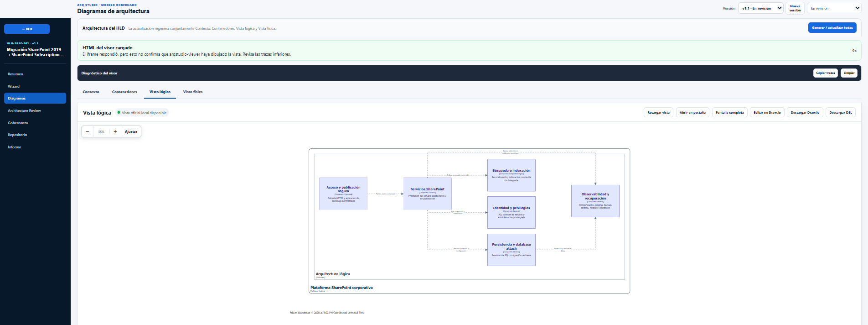
Task: Click the Plataforma SharePoint corporativa label
Action: pyautogui.click(x=341, y=288)
